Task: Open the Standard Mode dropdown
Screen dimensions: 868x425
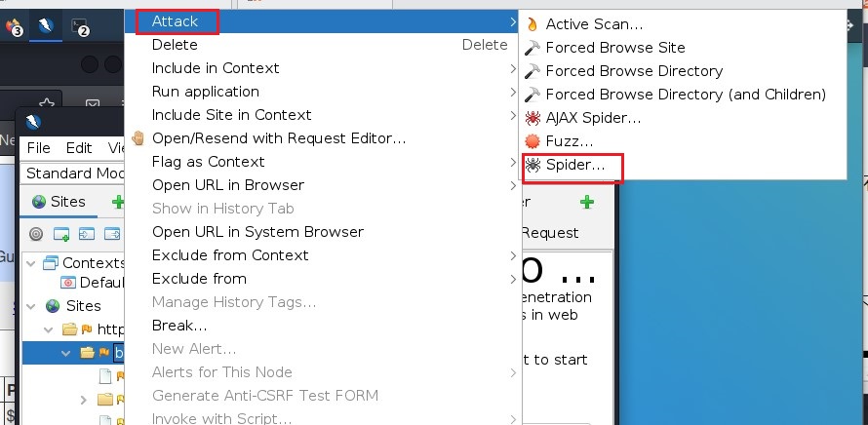Action: (x=73, y=174)
